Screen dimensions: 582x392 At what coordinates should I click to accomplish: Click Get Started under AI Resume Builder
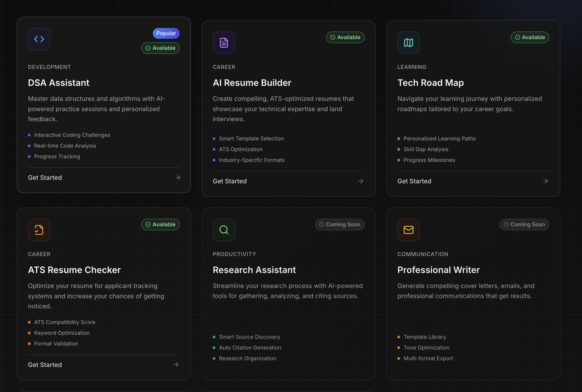coord(230,181)
